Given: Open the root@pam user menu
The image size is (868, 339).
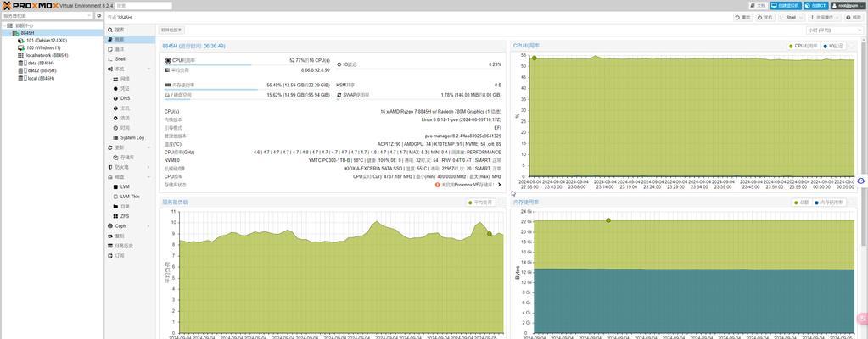Looking at the screenshot, I should (x=848, y=6).
